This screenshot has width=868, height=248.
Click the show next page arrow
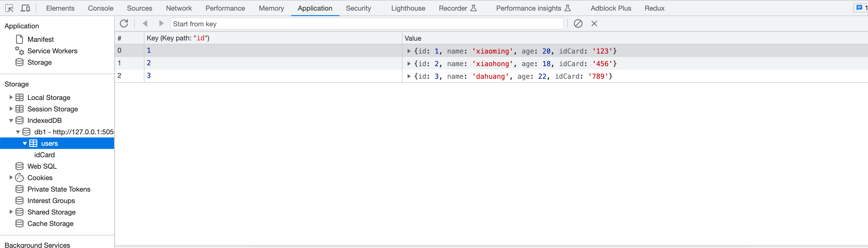click(161, 23)
